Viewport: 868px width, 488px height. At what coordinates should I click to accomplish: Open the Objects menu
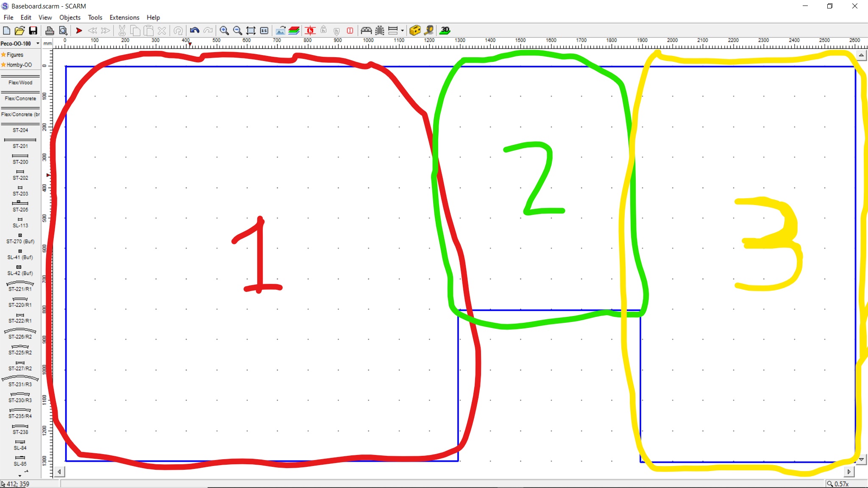click(70, 17)
